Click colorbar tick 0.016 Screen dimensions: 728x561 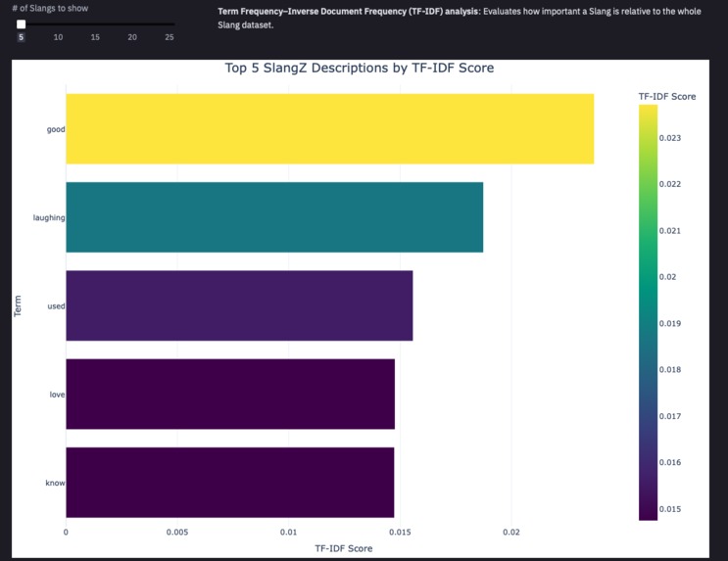coord(670,463)
